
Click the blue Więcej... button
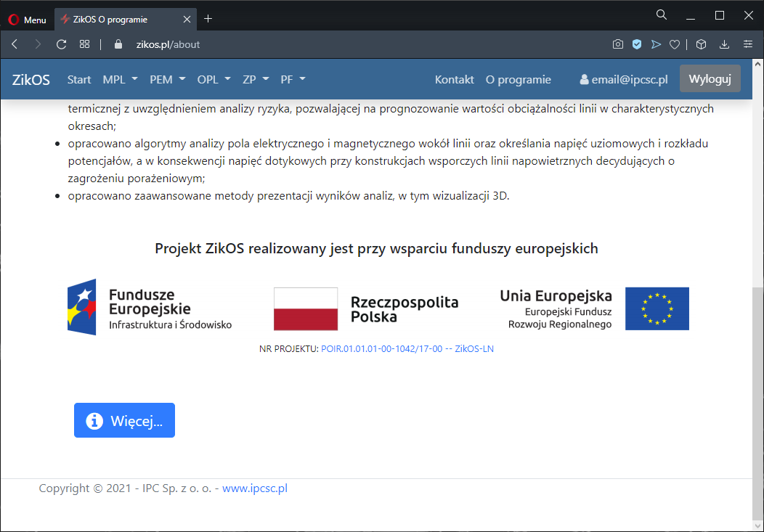[124, 421]
